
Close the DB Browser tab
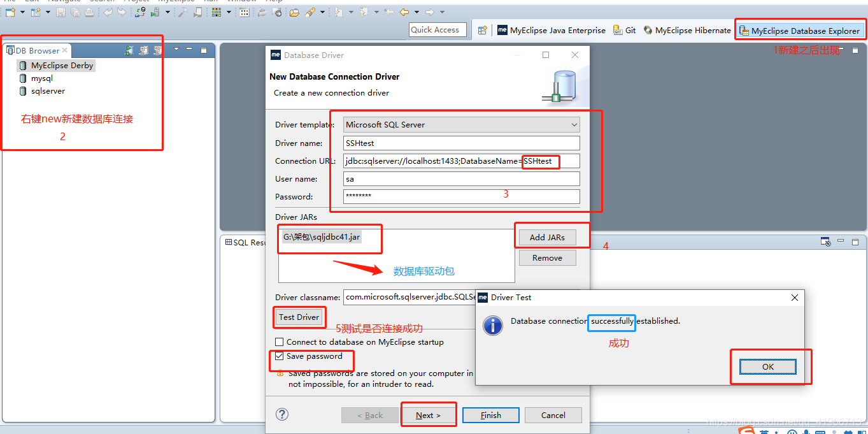[x=65, y=50]
